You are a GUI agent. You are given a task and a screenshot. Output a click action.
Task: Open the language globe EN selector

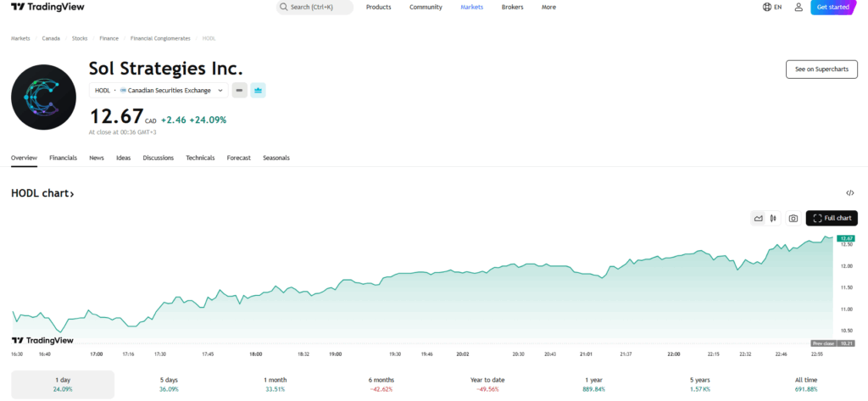point(772,7)
